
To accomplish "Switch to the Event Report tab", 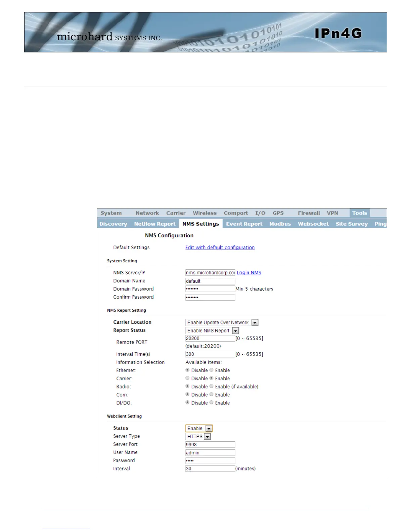I will coord(244,224).
